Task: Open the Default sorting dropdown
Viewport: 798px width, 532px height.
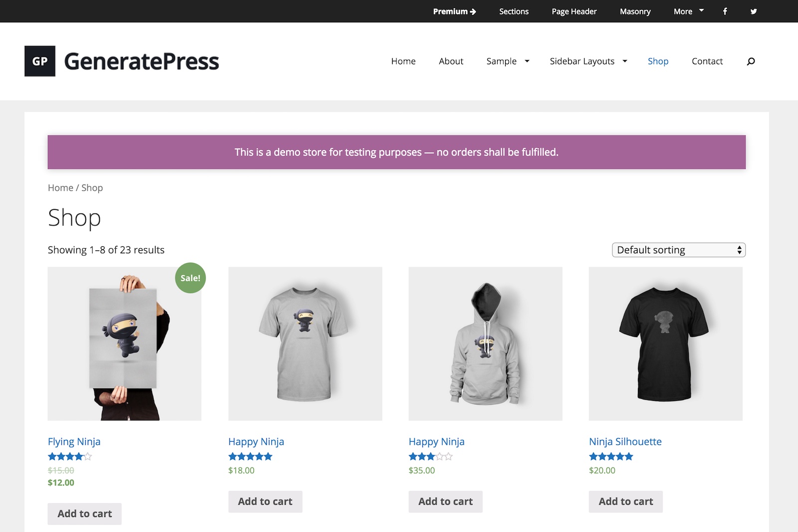Action: click(x=678, y=250)
